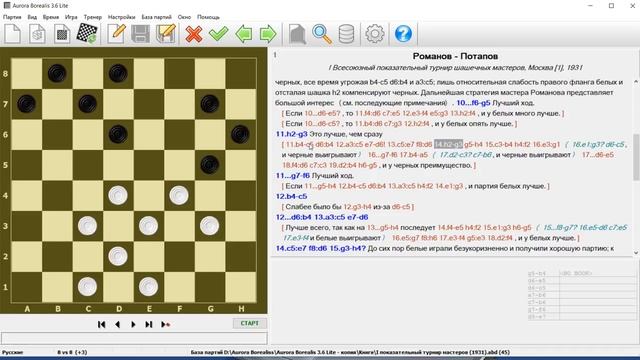Viewport: 640px width, 360px height.
Task: Open the Время menu
Action: [51, 17]
